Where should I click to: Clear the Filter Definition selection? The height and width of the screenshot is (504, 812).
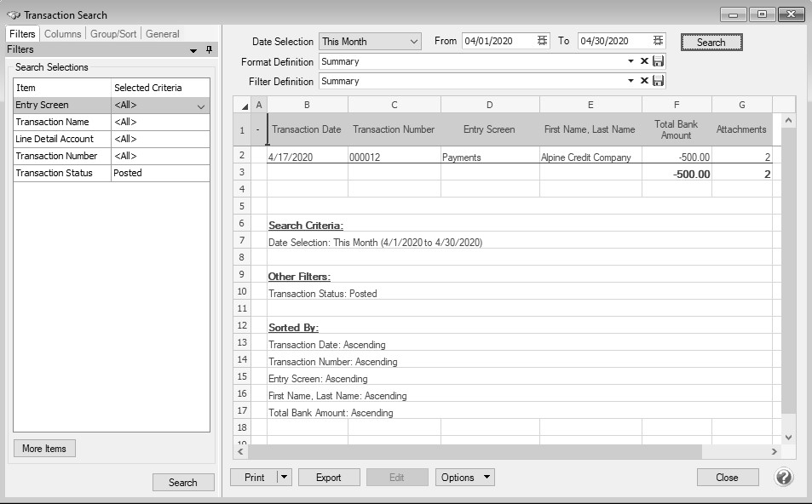click(x=644, y=81)
